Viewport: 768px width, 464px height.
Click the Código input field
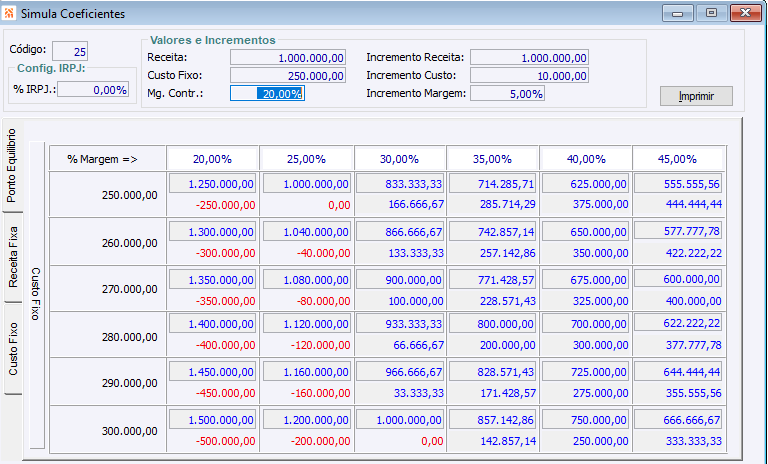(70, 51)
